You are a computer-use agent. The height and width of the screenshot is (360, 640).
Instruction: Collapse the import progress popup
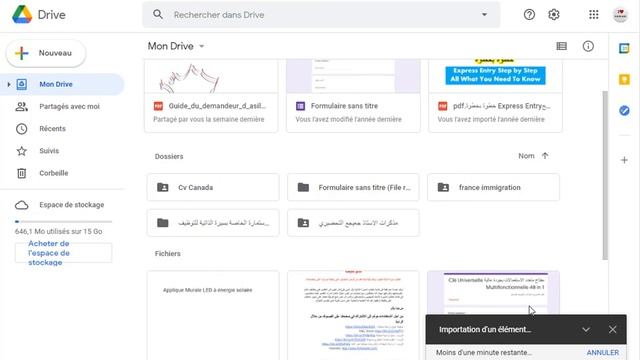586,329
